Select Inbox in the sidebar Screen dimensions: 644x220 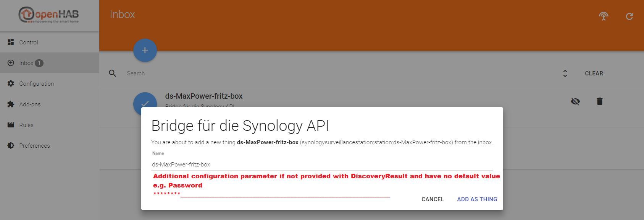pyautogui.click(x=26, y=63)
